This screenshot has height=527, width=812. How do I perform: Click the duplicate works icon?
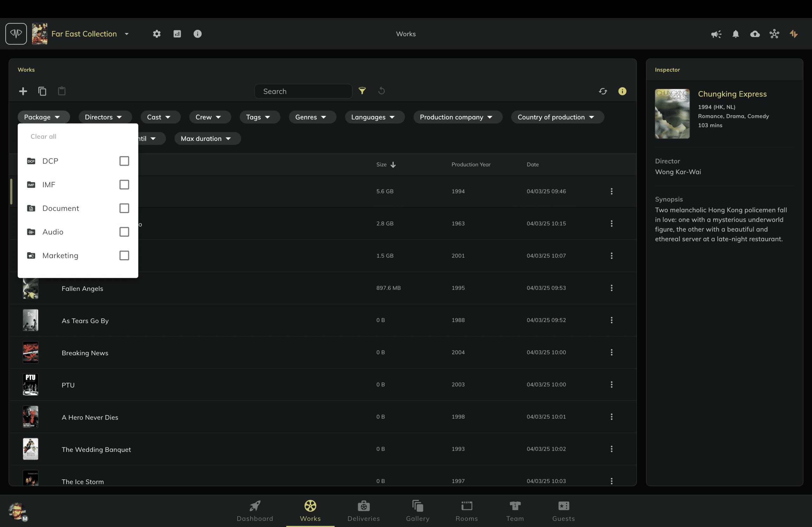point(42,91)
